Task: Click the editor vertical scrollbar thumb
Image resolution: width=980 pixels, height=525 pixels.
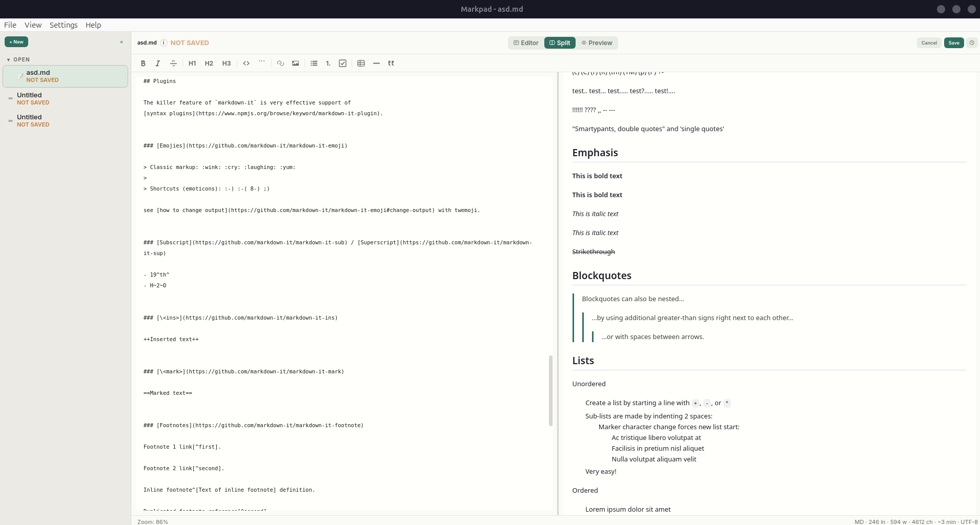Action: (x=550, y=391)
